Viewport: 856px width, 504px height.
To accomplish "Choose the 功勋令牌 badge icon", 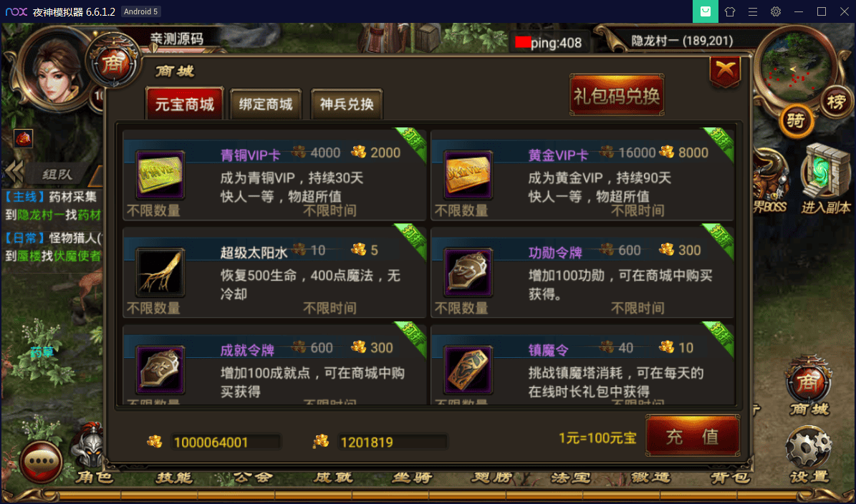I will 467,272.
